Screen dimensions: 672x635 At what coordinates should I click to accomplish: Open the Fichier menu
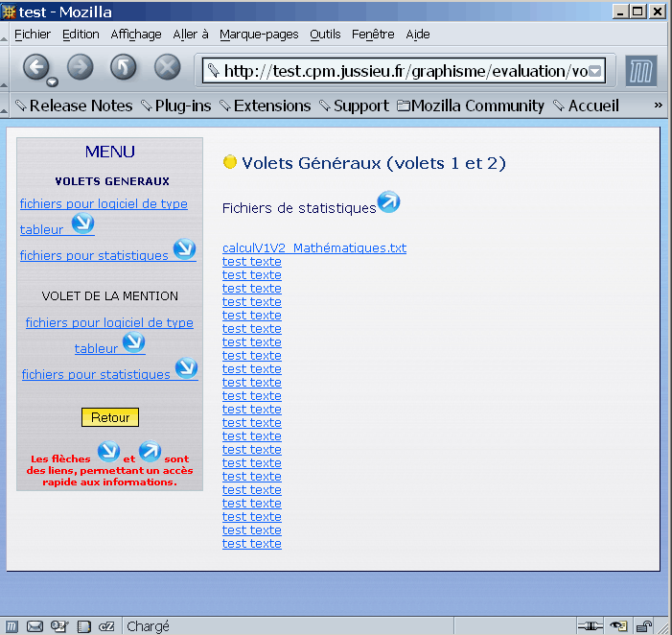33,35
